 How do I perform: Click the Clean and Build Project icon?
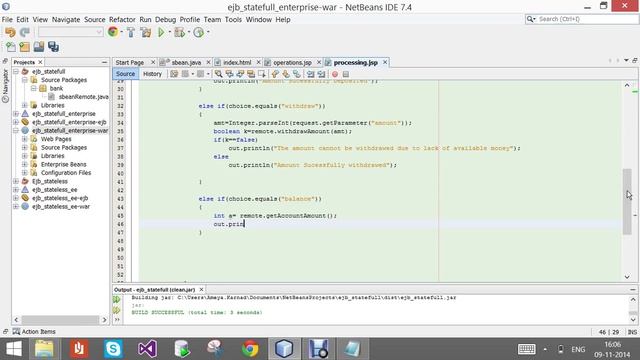(x=146, y=32)
